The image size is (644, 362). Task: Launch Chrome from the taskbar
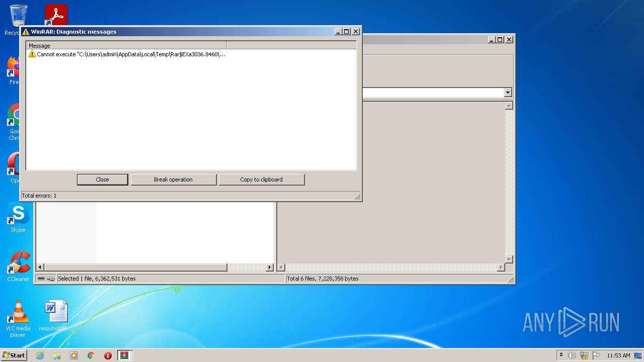tap(91, 355)
